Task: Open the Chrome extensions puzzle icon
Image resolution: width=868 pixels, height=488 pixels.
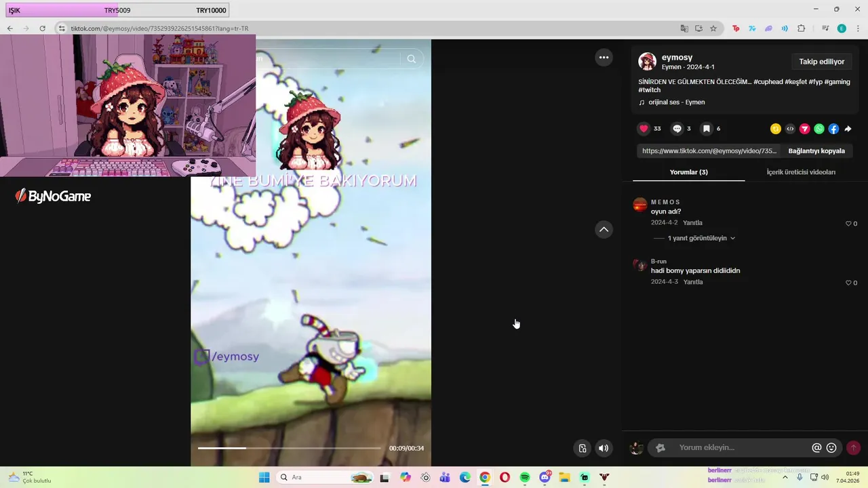Action: point(801,28)
